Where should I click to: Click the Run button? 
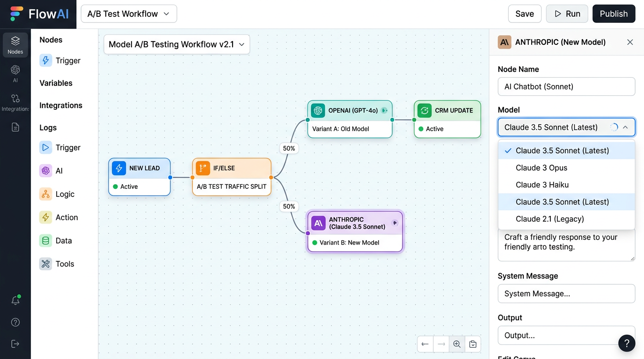coord(567,14)
